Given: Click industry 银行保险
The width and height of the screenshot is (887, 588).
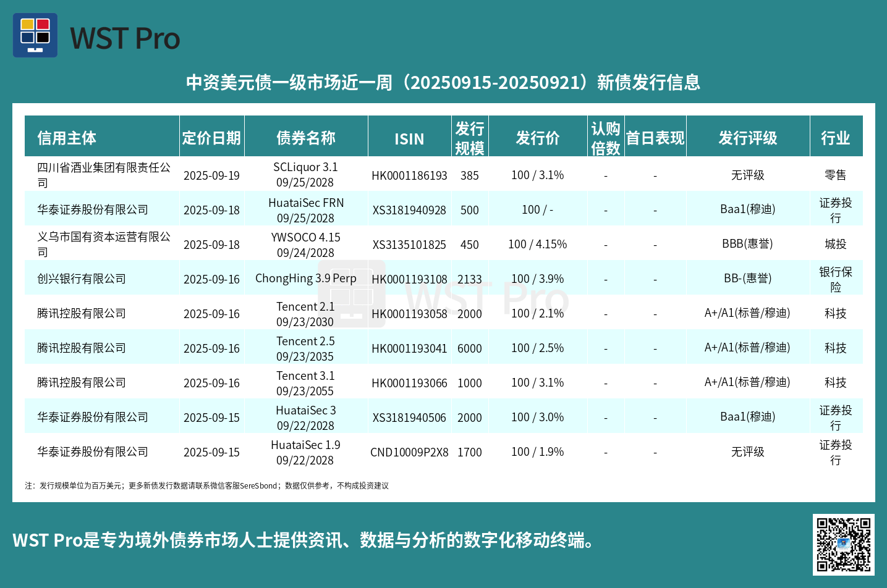Looking at the screenshot, I should tap(836, 279).
